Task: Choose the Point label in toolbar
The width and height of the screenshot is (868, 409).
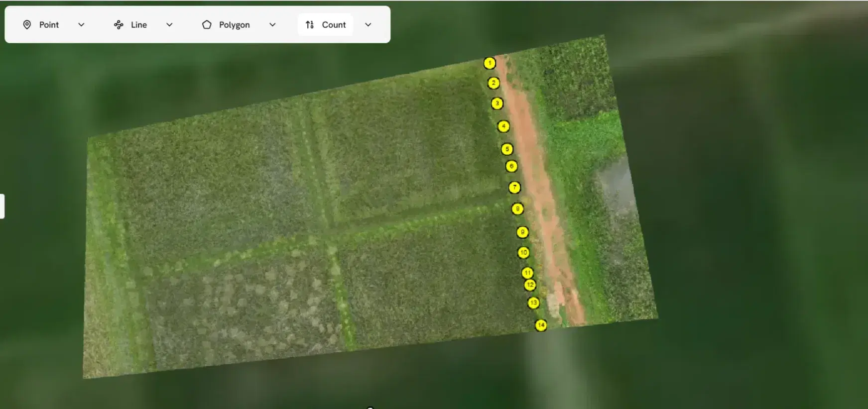Action: tap(49, 24)
